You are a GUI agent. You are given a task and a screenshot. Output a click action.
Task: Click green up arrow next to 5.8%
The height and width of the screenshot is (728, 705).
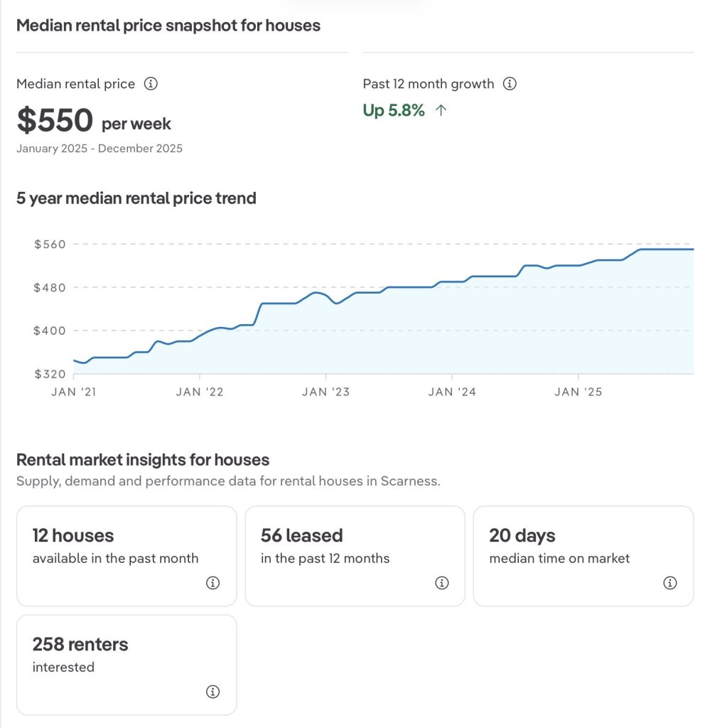click(441, 110)
